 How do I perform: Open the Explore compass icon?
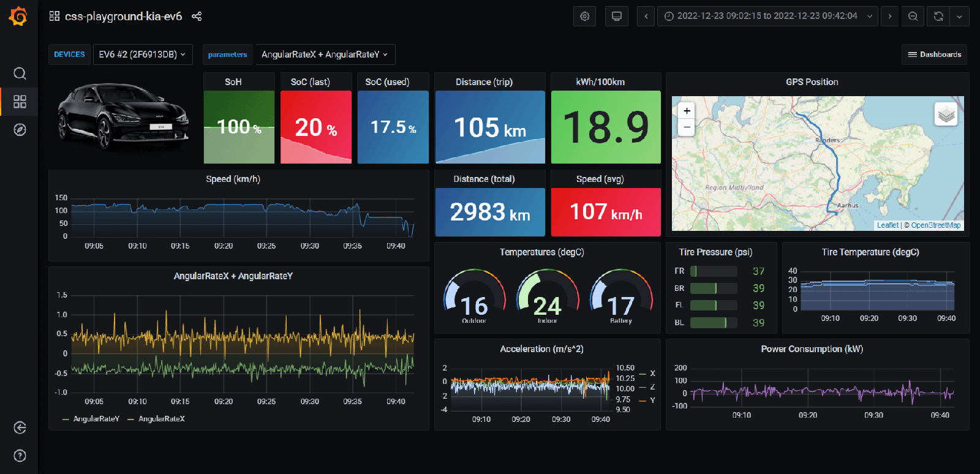(x=20, y=130)
